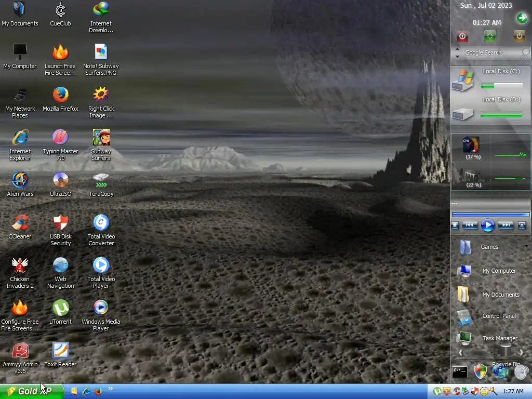Stop playback in sidebar media player
The height and width of the screenshot is (399, 532).
(x=455, y=225)
